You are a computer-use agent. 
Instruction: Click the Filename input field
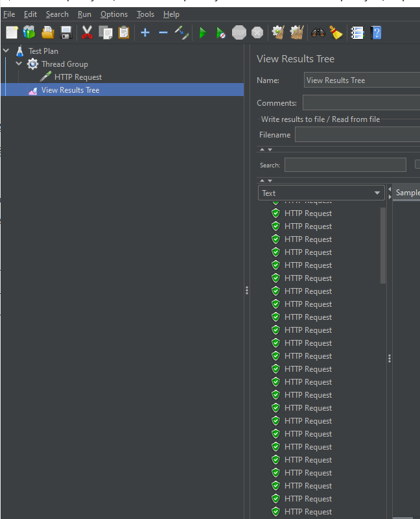(357, 135)
